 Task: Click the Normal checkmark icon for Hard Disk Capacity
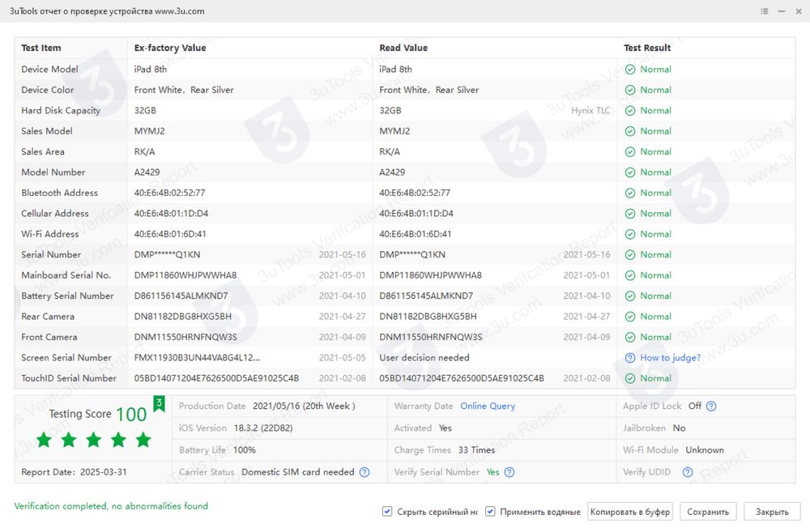click(x=629, y=111)
